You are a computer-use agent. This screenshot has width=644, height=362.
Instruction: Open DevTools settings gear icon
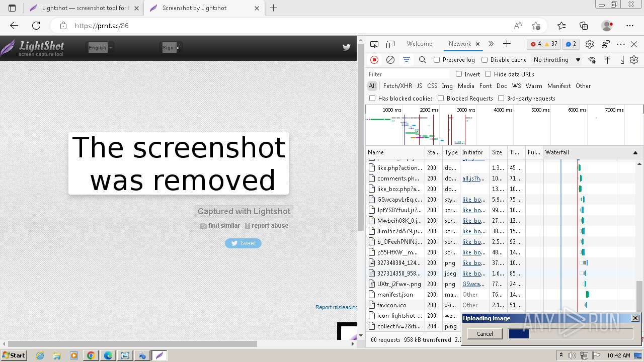[x=590, y=44]
